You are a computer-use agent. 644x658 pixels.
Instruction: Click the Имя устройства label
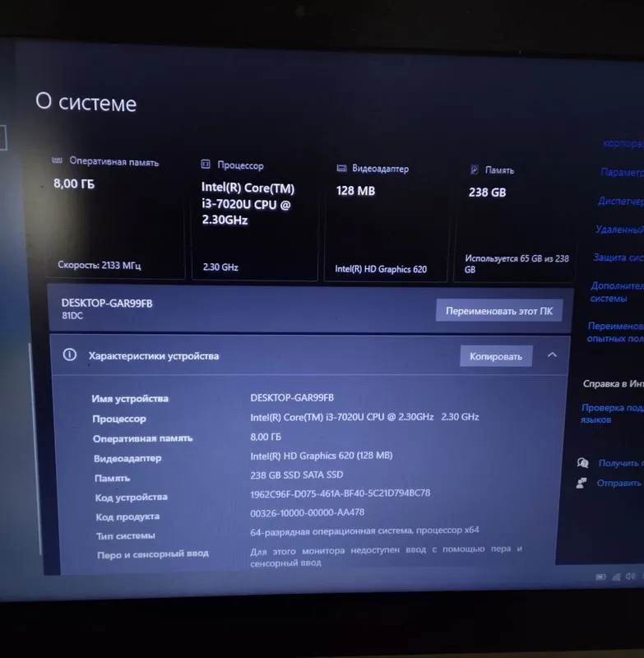[x=130, y=399]
